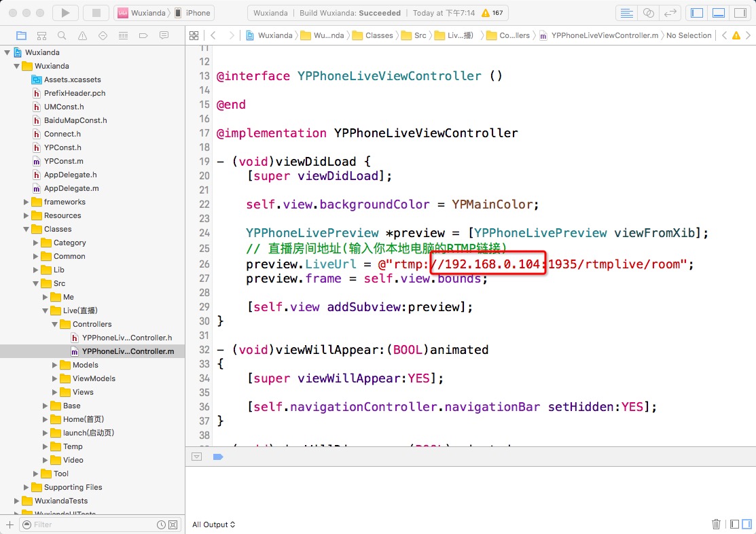Viewport: 756px width, 534px height.
Task: Jump to the next issue arrow
Action: point(748,35)
